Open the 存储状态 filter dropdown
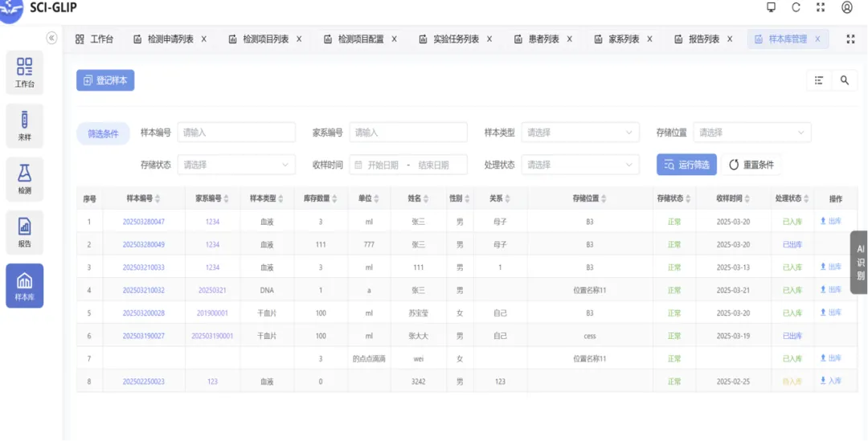The width and height of the screenshot is (868, 441). [x=236, y=165]
